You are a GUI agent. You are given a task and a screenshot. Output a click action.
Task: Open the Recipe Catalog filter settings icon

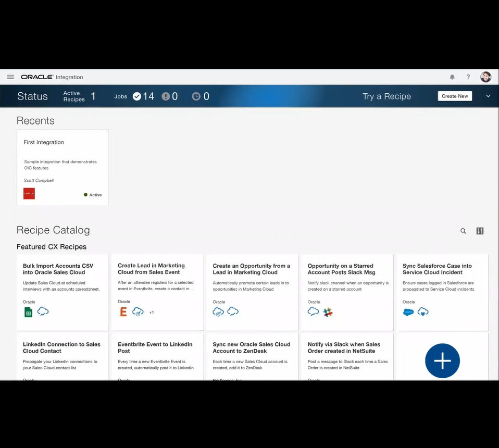coord(480,231)
